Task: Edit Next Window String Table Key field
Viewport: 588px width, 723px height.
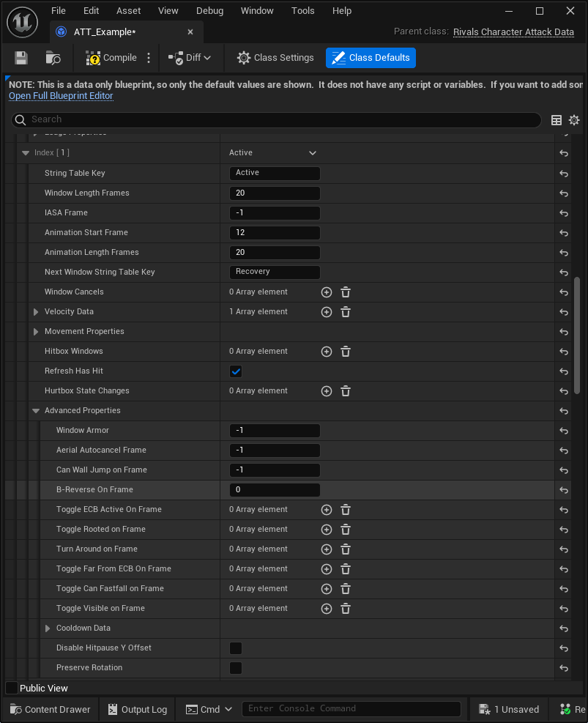Action: [x=275, y=272]
